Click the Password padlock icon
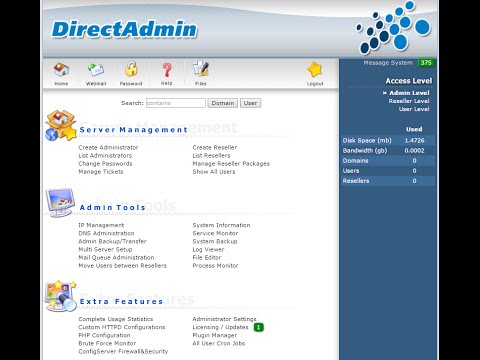 131,69
